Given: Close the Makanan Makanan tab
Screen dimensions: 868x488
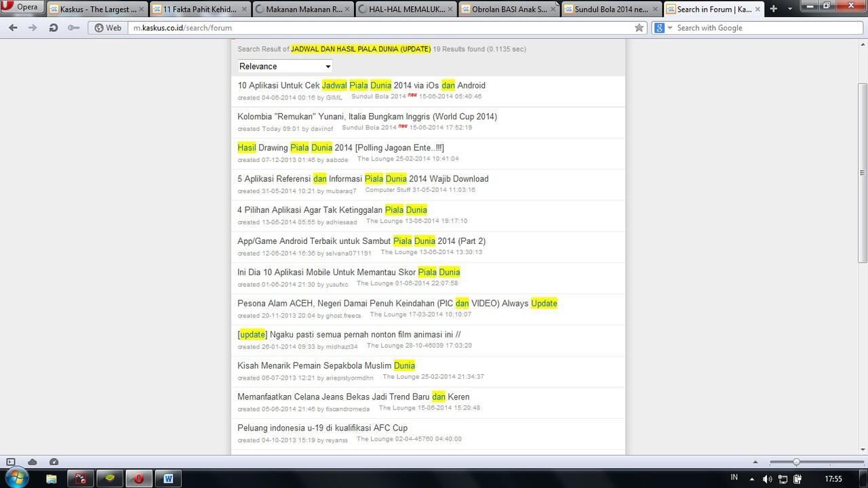Looking at the screenshot, I should tap(347, 9).
